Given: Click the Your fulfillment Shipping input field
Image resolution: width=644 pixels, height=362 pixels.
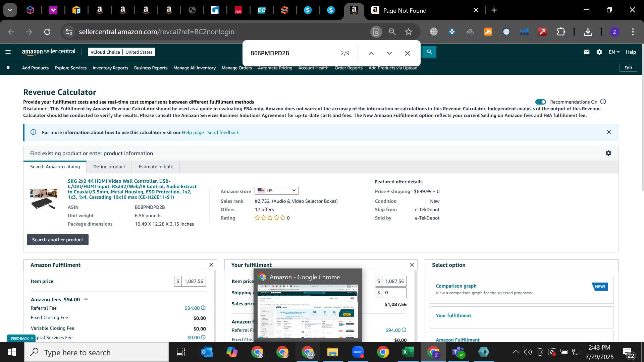Looking at the screenshot, I should click(394, 293).
